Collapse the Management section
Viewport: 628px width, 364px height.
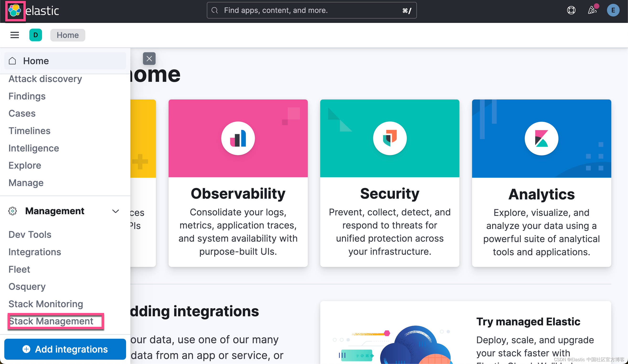pyautogui.click(x=116, y=211)
